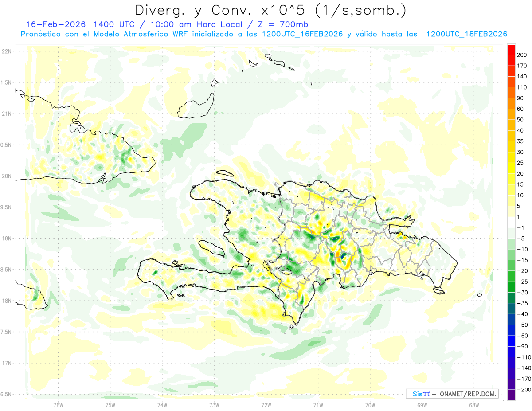Click the '7.5N' latitude label
532x411 pixels.
6,332
